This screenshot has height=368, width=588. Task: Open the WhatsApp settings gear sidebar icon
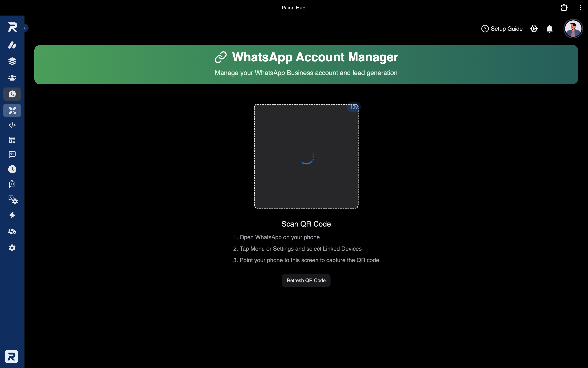(x=13, y=200)
